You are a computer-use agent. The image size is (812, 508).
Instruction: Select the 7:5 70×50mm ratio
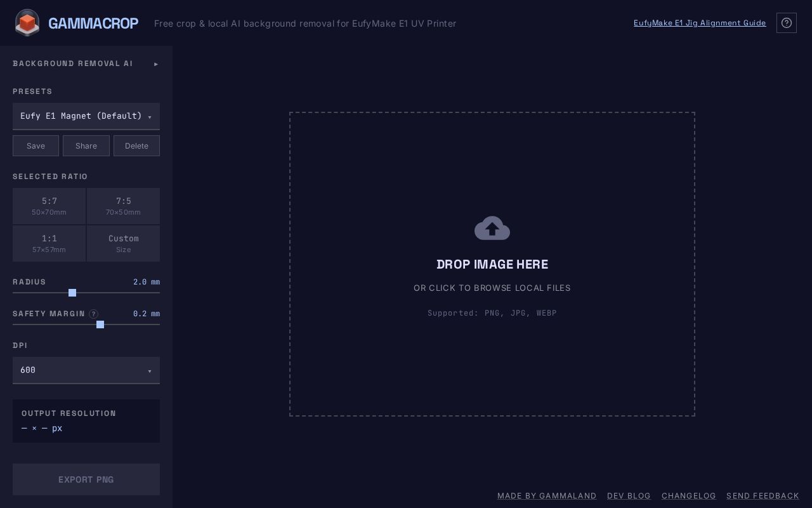(x=123, y=206)
